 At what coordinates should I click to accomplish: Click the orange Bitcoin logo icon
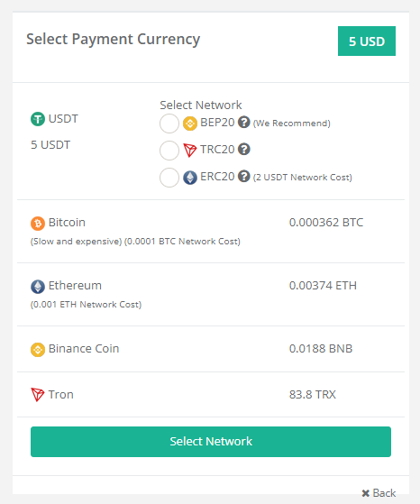(38, 223)
